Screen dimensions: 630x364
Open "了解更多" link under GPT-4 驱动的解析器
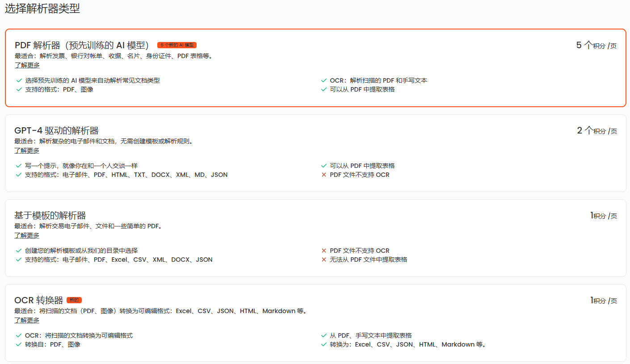coord(27,151)
